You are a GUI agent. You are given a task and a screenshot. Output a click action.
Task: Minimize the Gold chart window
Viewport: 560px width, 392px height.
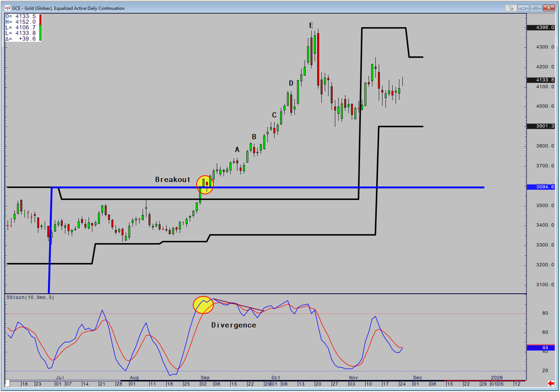click(x=524, y=8)
